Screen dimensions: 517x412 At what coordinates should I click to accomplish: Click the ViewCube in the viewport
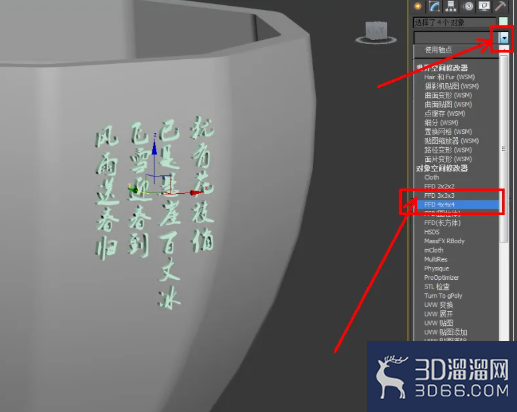pos(376,32)
